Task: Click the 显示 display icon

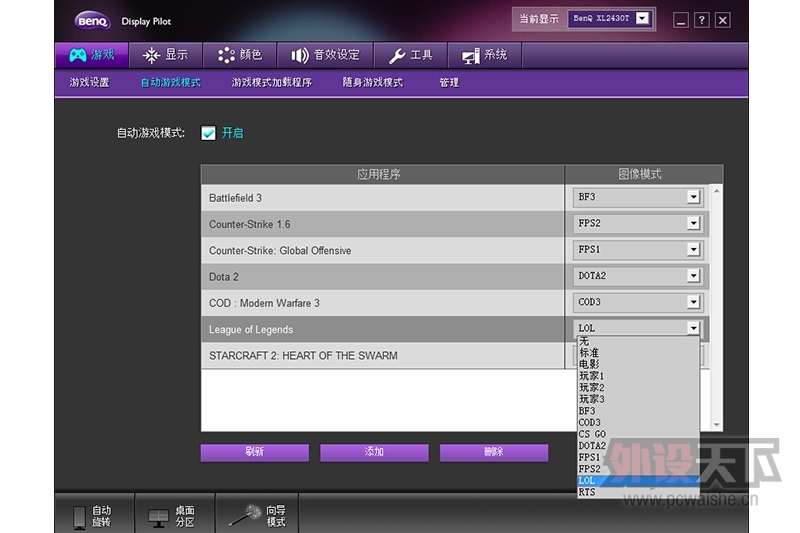Action: tap(151, 55)
